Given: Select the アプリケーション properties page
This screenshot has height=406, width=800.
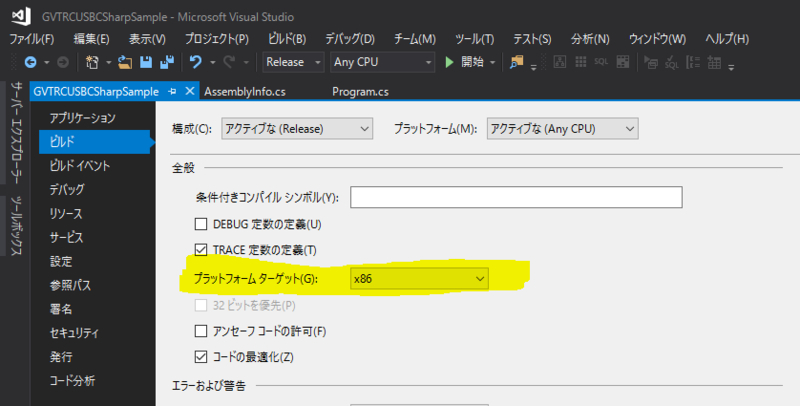Looking at the screenshot, I should [83, 118].
